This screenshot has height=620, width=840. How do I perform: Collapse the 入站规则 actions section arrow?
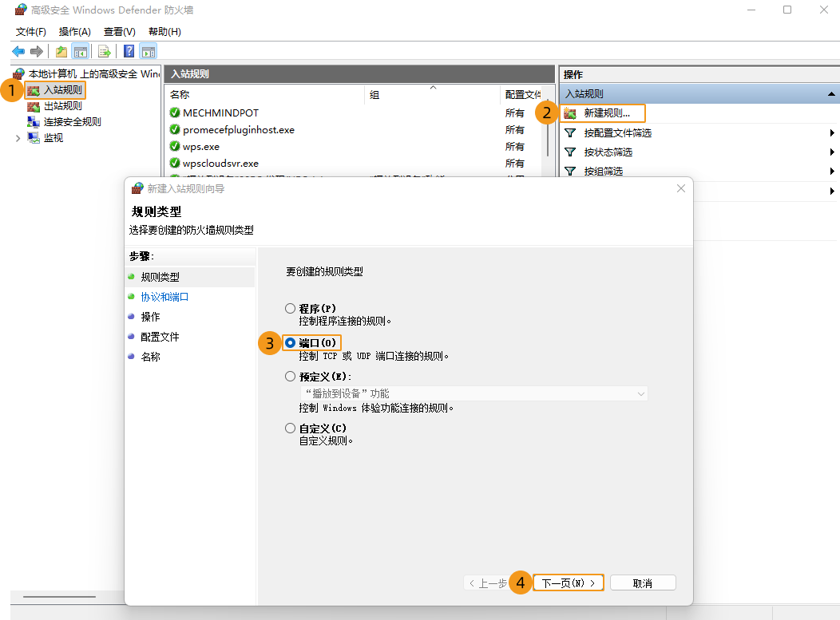tap(831, 94)
